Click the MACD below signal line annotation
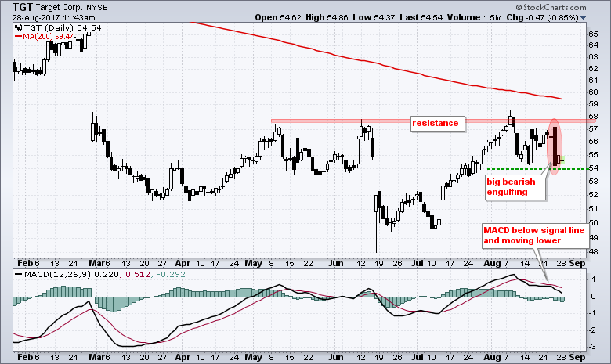 535,235
